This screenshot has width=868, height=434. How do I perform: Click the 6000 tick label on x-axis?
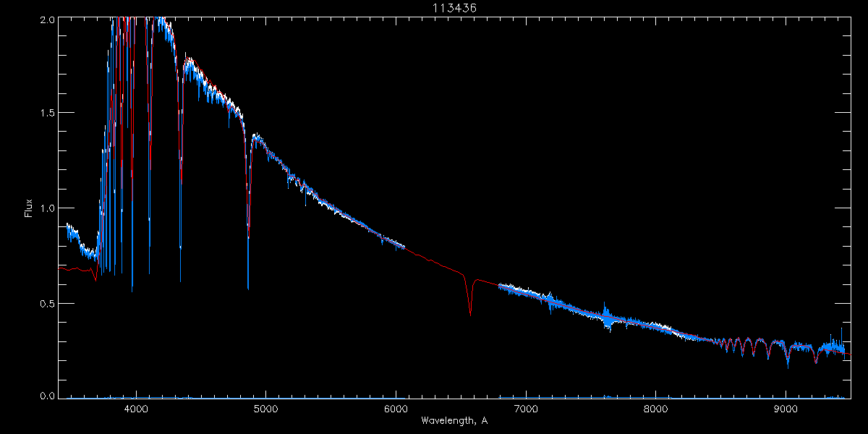tap(396, 408)
